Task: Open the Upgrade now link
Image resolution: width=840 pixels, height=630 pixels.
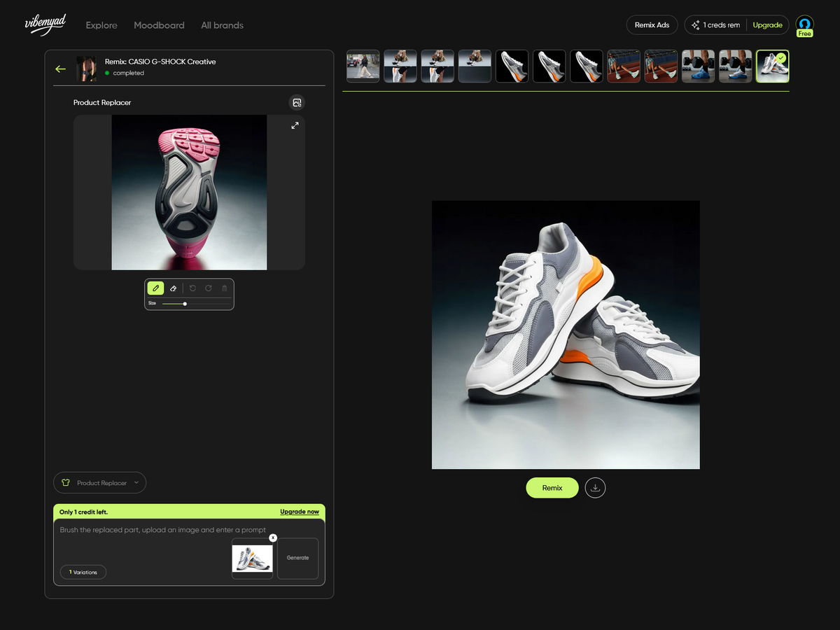Action: pos(300,512)
